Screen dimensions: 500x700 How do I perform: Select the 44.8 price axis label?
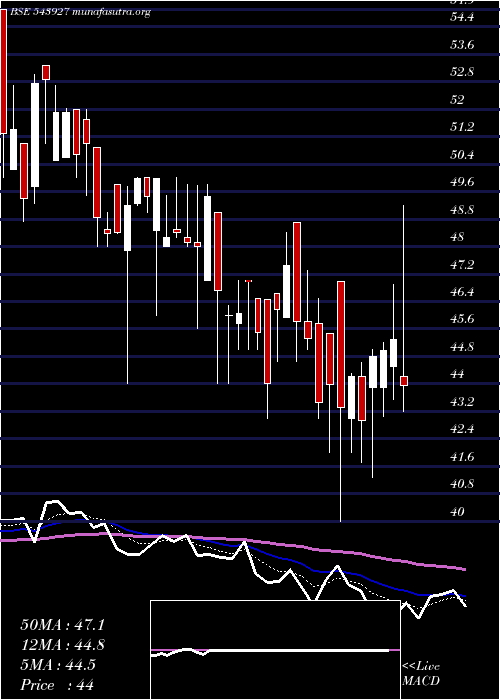click(x=462, y=347)
